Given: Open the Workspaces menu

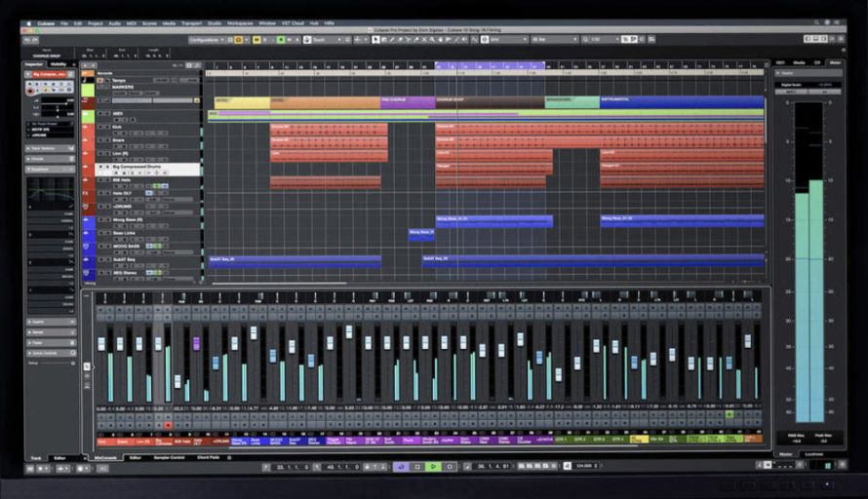Looking at the screenshot, I should point(240,23).
